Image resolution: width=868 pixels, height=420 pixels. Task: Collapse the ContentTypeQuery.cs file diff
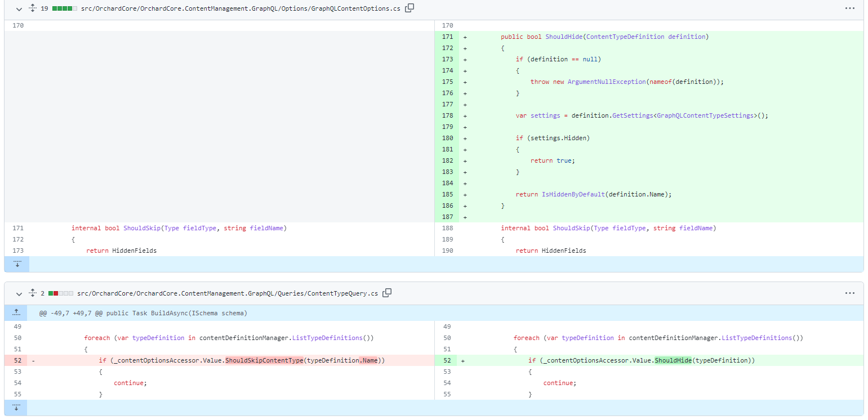click(x=19, y=293)
